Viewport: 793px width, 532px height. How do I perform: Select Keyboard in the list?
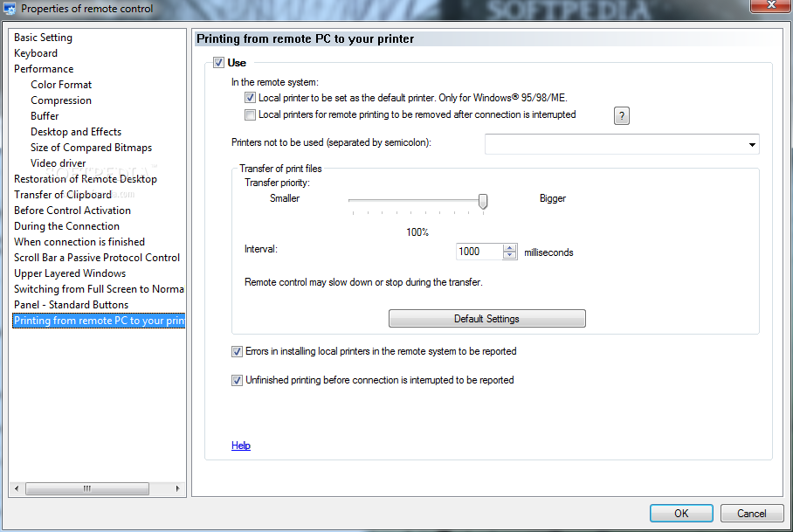click(36, 53)
